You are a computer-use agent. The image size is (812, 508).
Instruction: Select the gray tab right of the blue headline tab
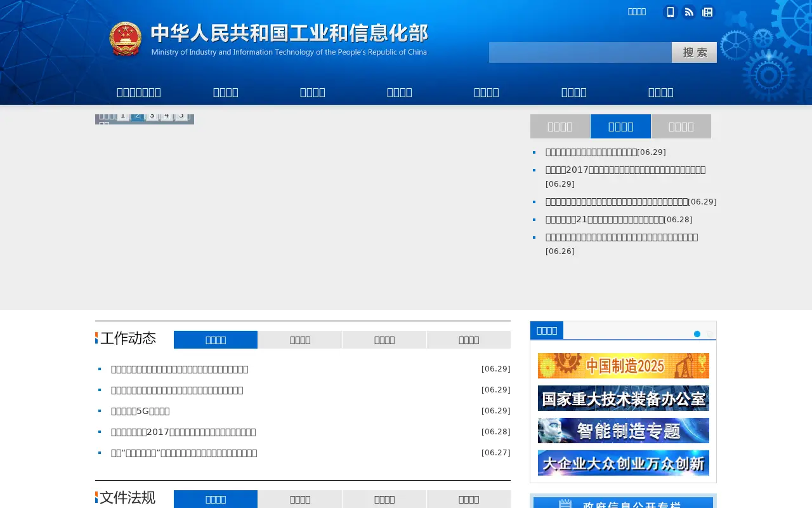coord(681,126)
